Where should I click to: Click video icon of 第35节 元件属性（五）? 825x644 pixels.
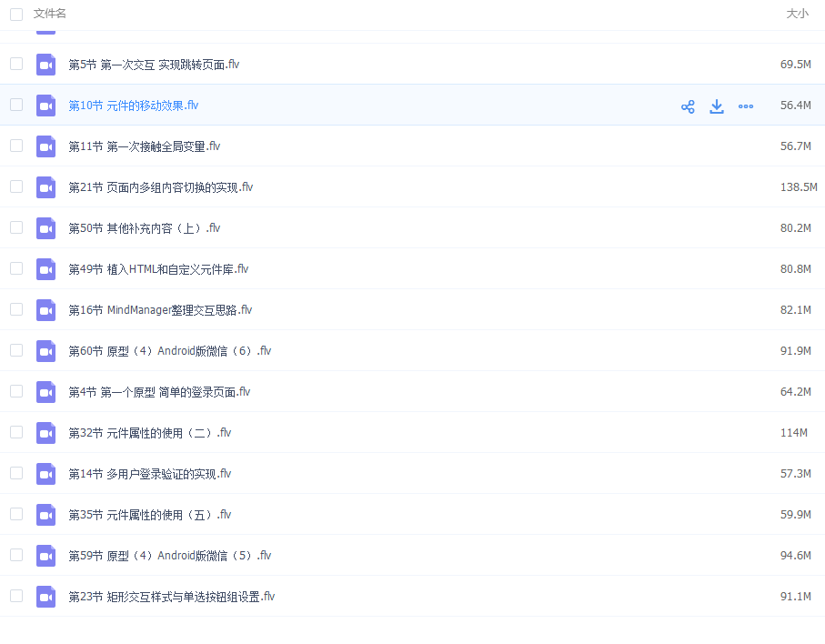click(45, 515)
